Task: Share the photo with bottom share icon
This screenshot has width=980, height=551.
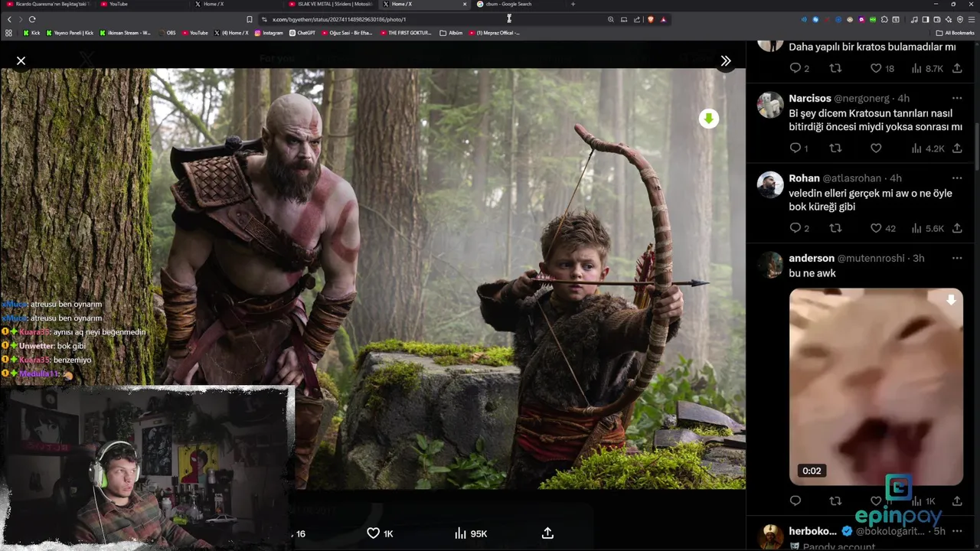Action: pyautogui.click(x=547, y=533)
